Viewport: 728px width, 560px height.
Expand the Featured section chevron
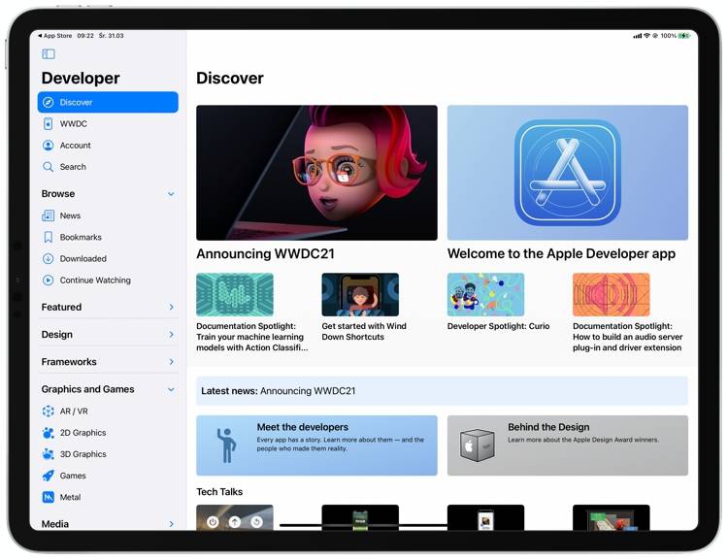click(x=171, y=308)
